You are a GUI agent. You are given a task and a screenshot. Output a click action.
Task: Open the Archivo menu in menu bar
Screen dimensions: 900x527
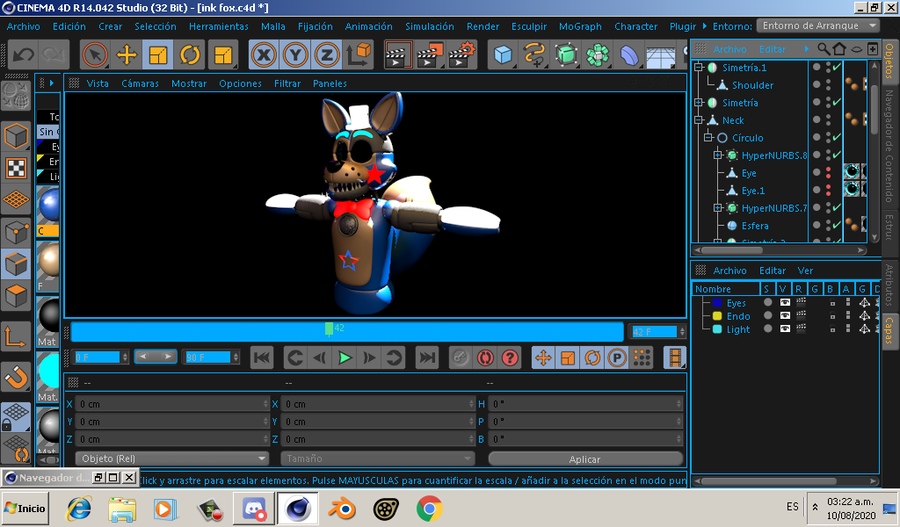tap(24, 26)
